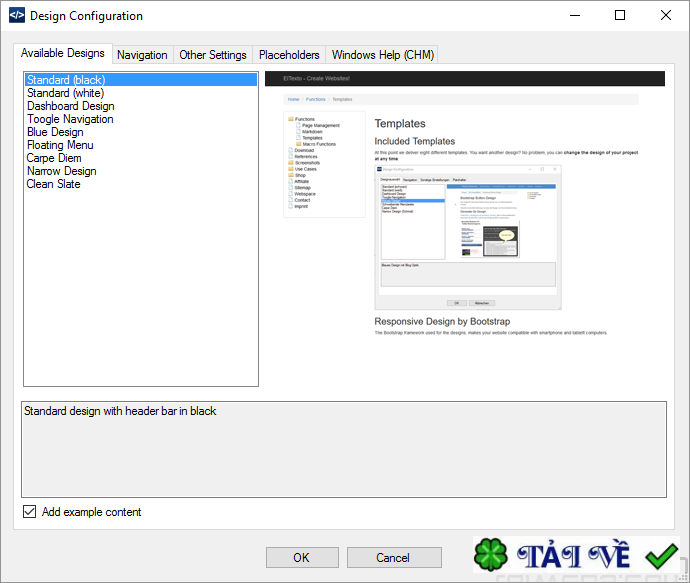Screen dimensions: 690x583
Task: Click the green clover watermark icon
Action: pos(491,555)
